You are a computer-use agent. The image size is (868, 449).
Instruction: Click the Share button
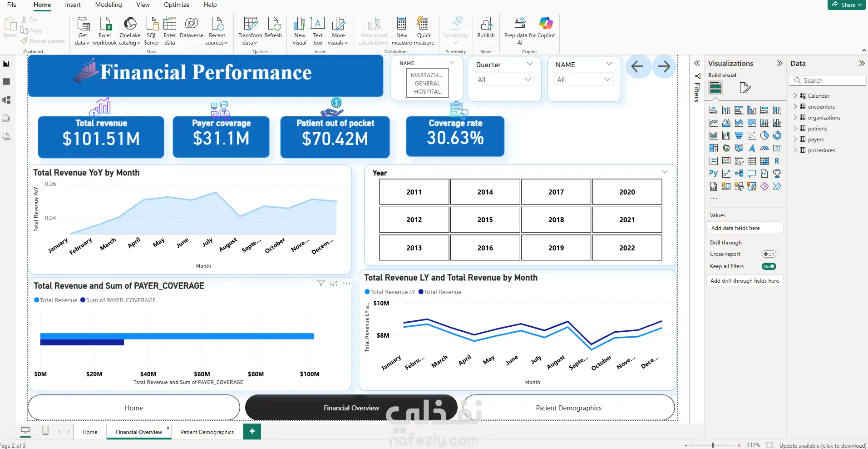click(846, 5)
